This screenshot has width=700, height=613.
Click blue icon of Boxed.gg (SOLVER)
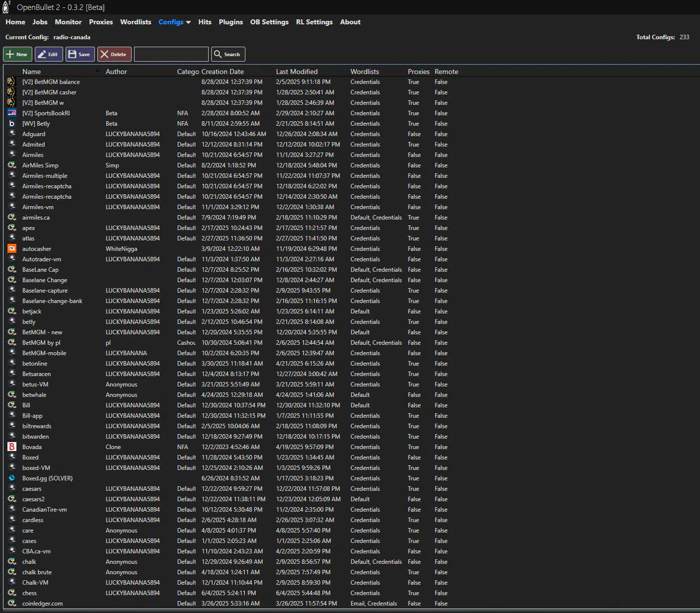point(12,478)
